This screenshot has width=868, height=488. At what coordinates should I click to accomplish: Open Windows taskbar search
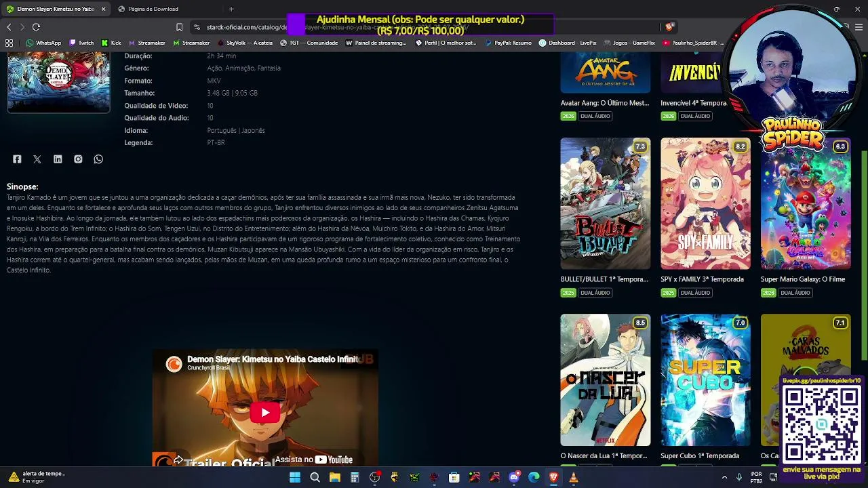(315, 477)
